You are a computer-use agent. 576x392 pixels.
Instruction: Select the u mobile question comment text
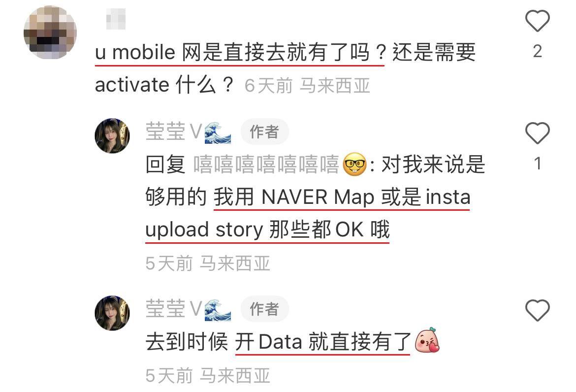(285, 68)
